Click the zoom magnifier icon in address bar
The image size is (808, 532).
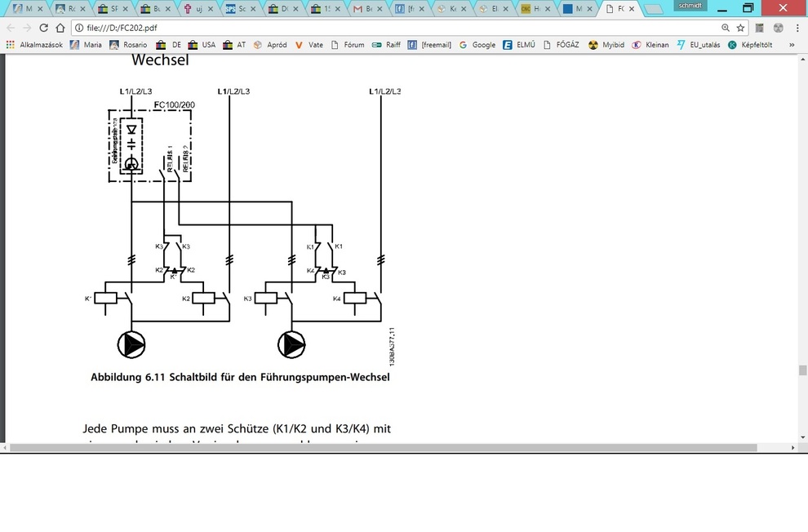[726, 28]
